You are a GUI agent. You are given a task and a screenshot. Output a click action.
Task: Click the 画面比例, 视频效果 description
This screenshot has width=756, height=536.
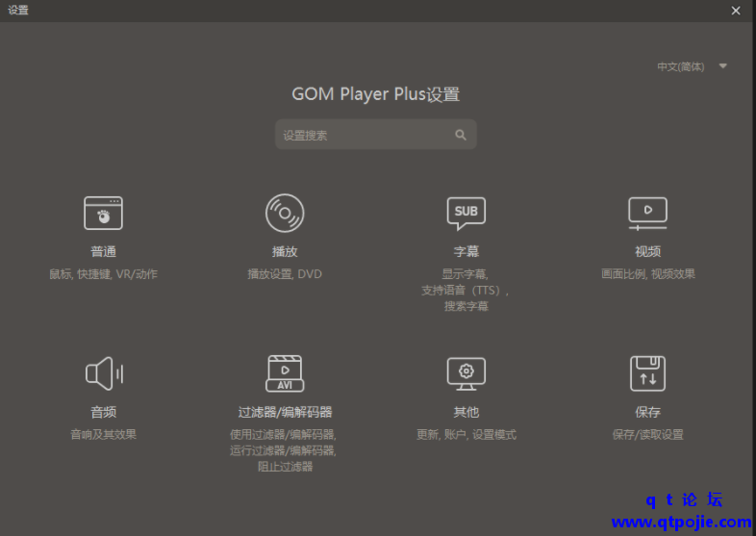click(647, 274)
